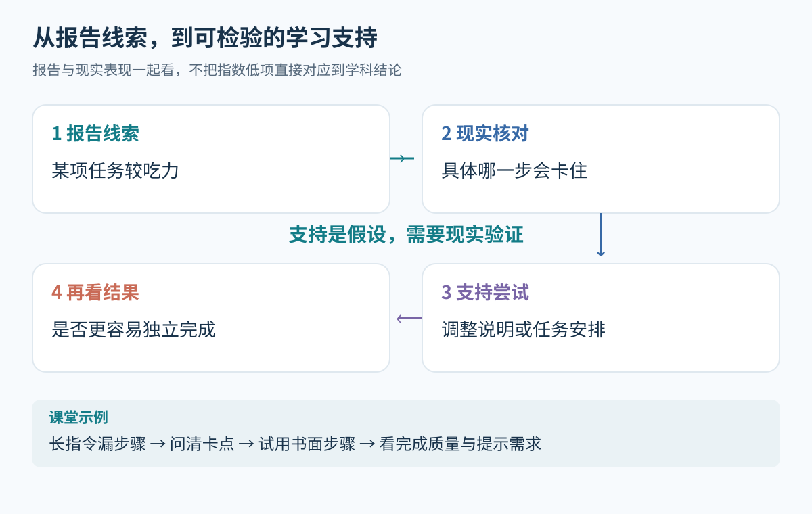This screenshot has height=514, width=812.
Task: Click the example line starting with 长指令漏步骤
Action: click(295, 444)
